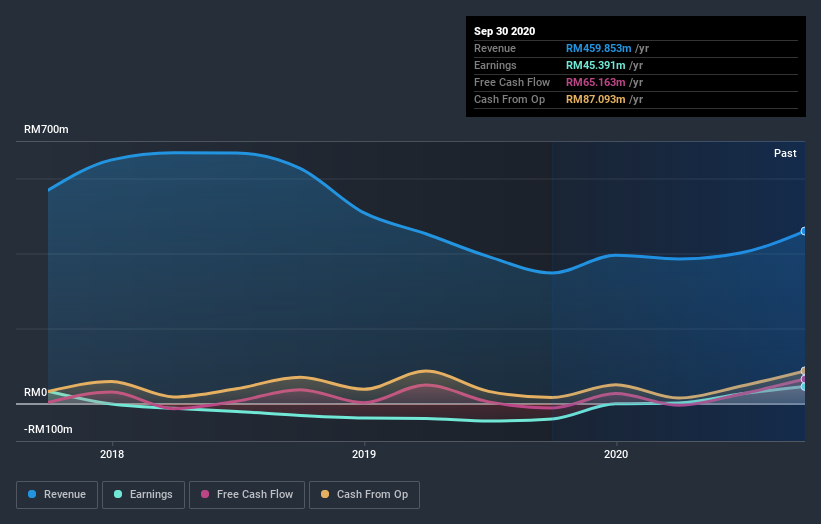Click the RM459.853m revenue value

598,48
